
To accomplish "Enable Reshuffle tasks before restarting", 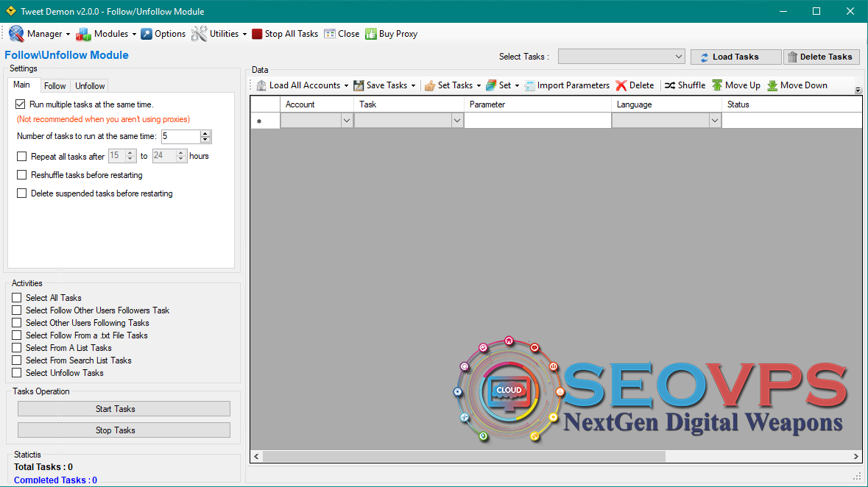I will (x=21, y=175).
